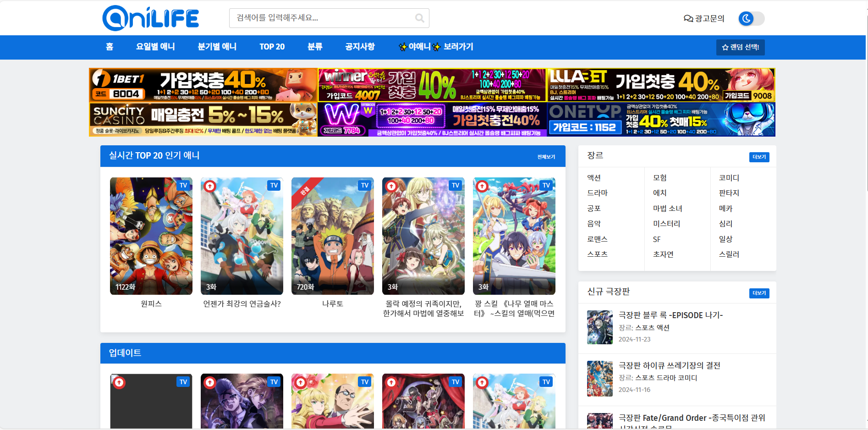
Task: Select the 코미디 genre
Action: click(729, 178)
